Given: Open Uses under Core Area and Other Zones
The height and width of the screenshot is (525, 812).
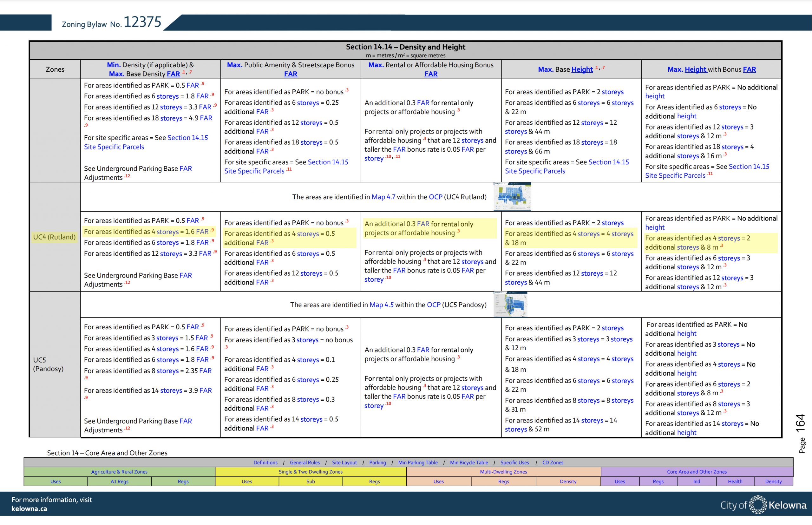Looking at the screenshot, I should 620,481.
